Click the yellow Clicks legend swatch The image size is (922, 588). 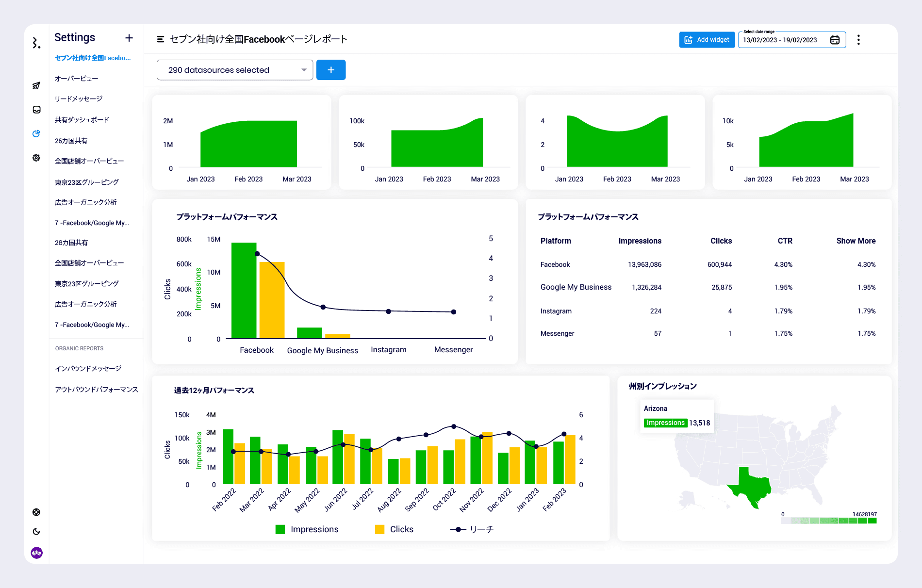pos(379,529)
